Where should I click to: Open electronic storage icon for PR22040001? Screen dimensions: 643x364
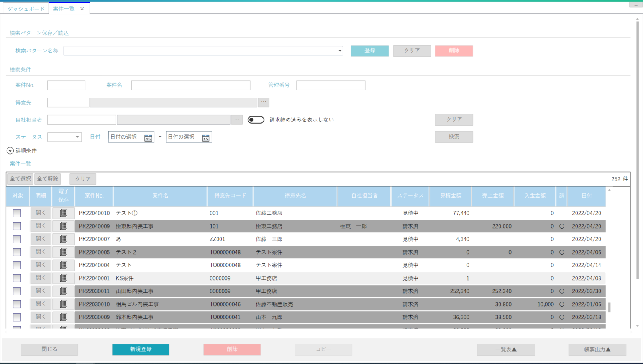pyautogui.click(x=64, y=278)
